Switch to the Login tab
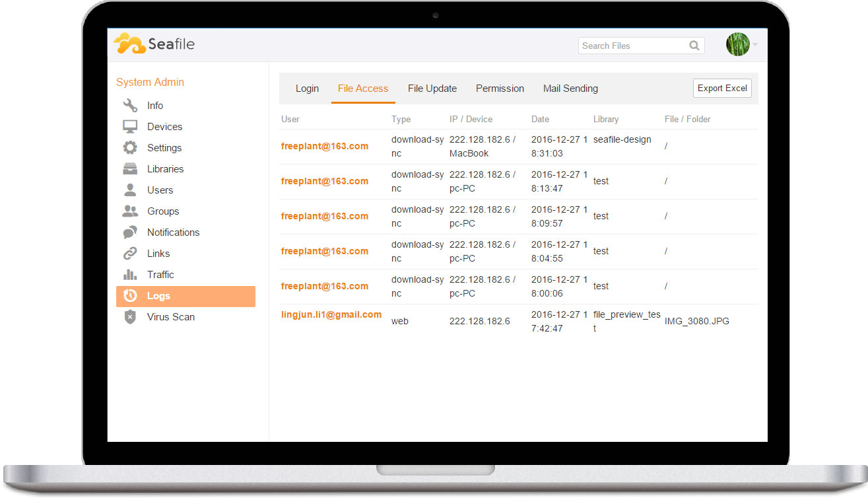The height and width of the screenshot is (498, 868). coord(307,89)
